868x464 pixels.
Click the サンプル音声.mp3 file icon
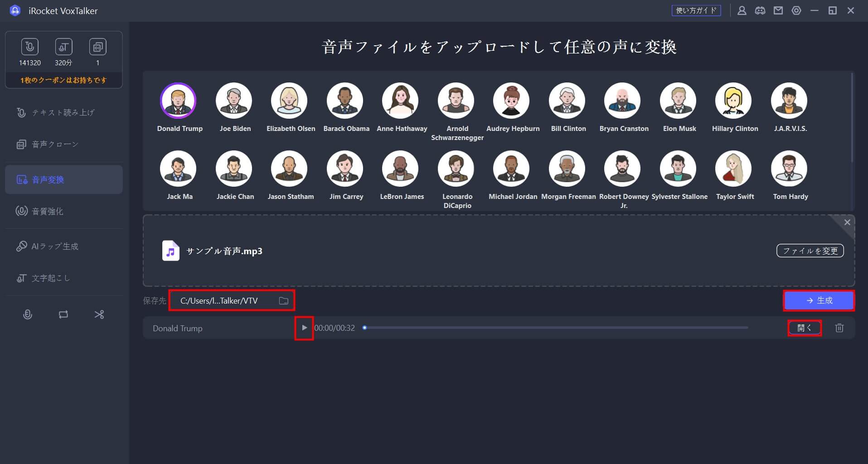[171, 251]
